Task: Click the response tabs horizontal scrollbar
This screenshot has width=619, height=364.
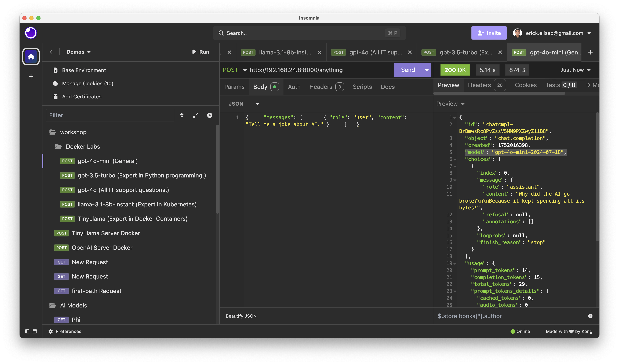Action: coord(499,94)
